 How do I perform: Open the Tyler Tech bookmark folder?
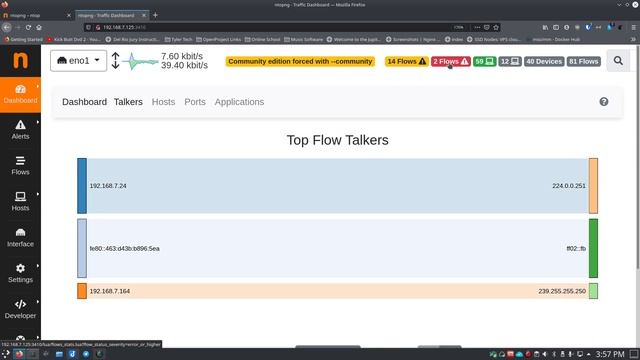coord(178,40)
